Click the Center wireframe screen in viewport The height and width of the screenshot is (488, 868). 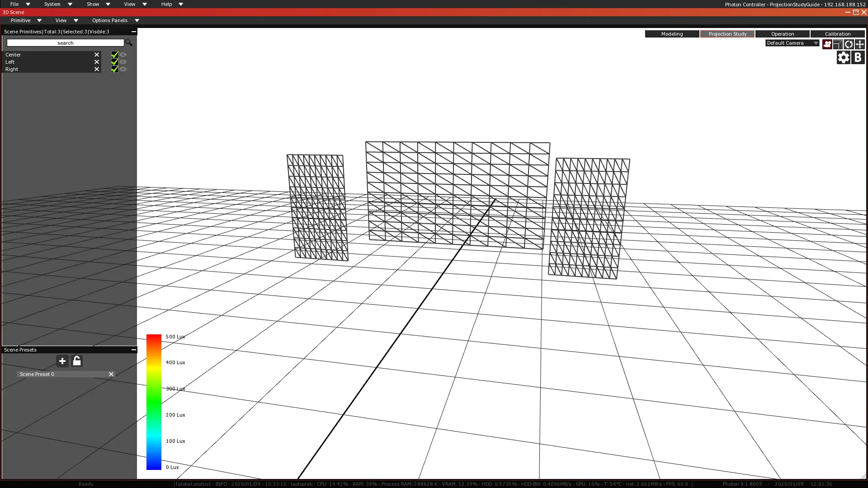(458, 195)
